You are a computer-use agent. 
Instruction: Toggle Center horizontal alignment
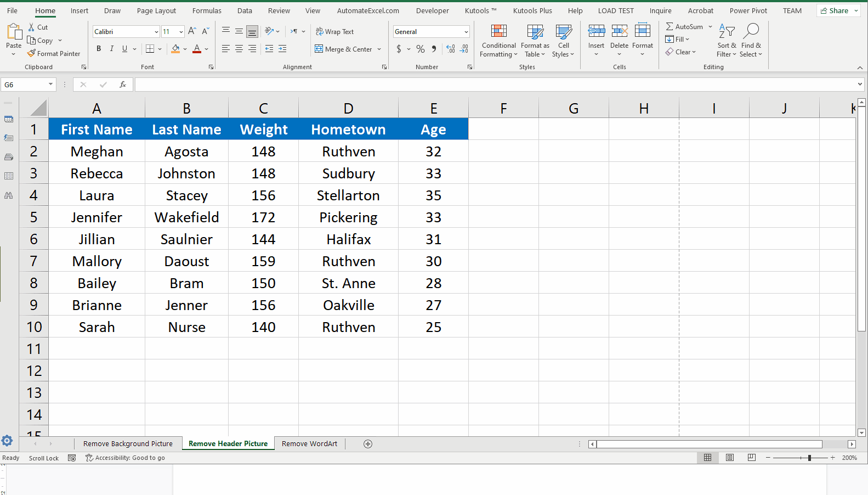[239, 49]
